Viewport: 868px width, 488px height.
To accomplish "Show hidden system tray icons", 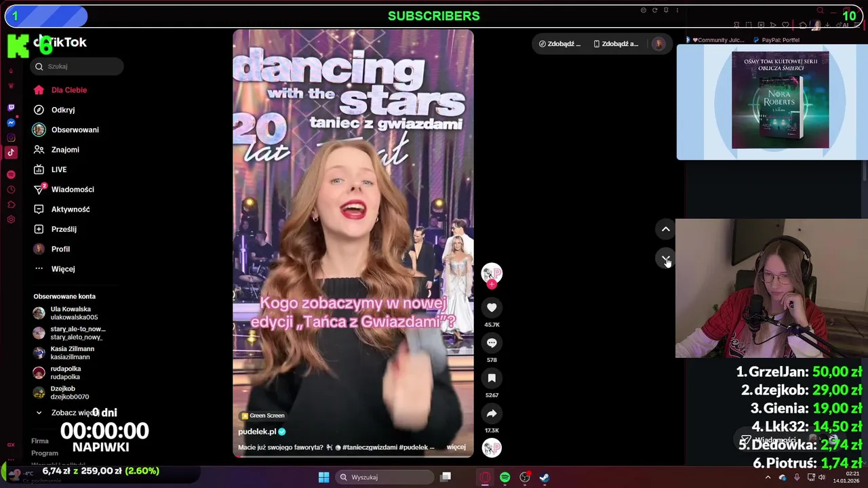I will tap(768, 477).
